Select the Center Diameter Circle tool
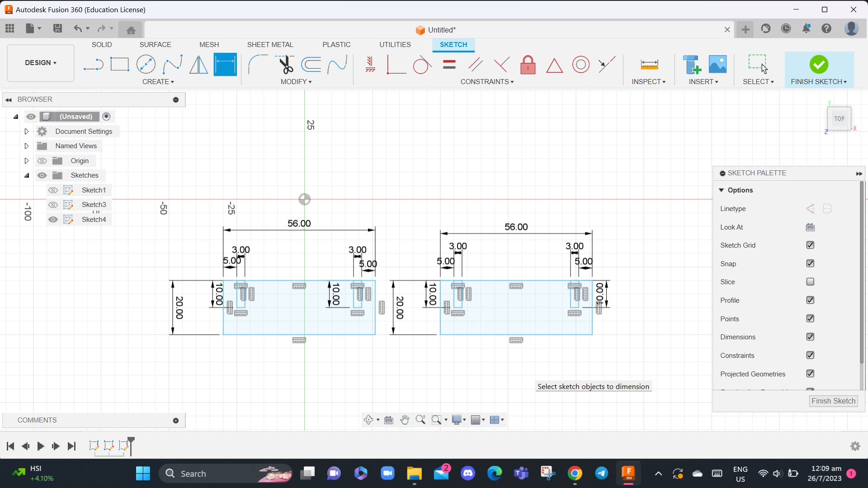 click(146, 65)
